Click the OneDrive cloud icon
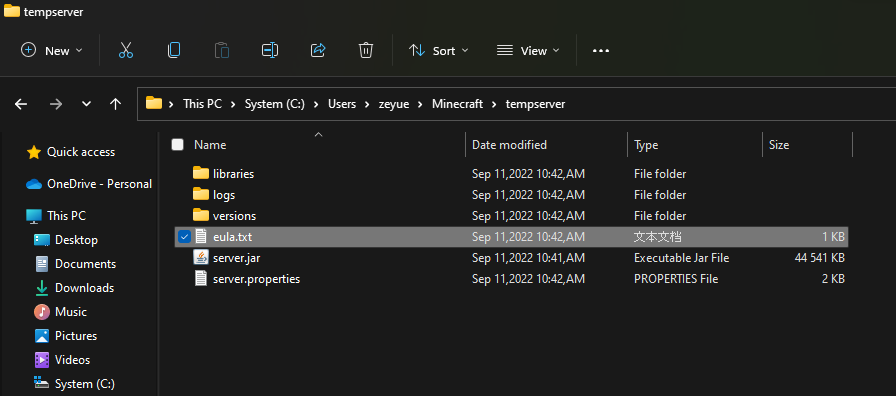Image resolution: width=896 pixels, height=396 pixels. [34, 184]
